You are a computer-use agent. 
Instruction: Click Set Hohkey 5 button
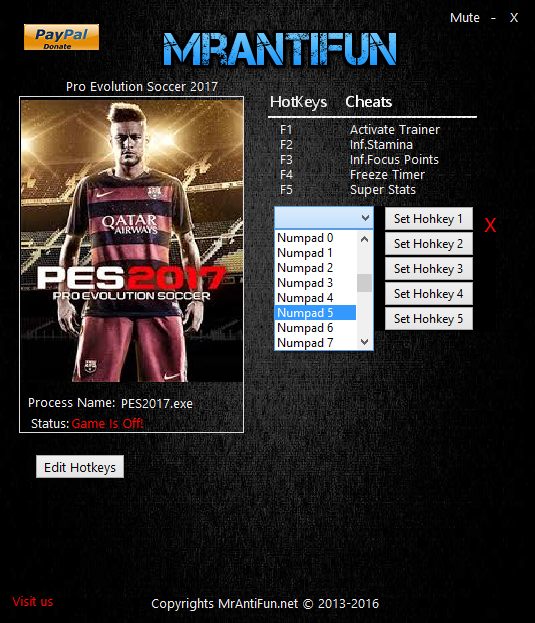pos(429,319)
